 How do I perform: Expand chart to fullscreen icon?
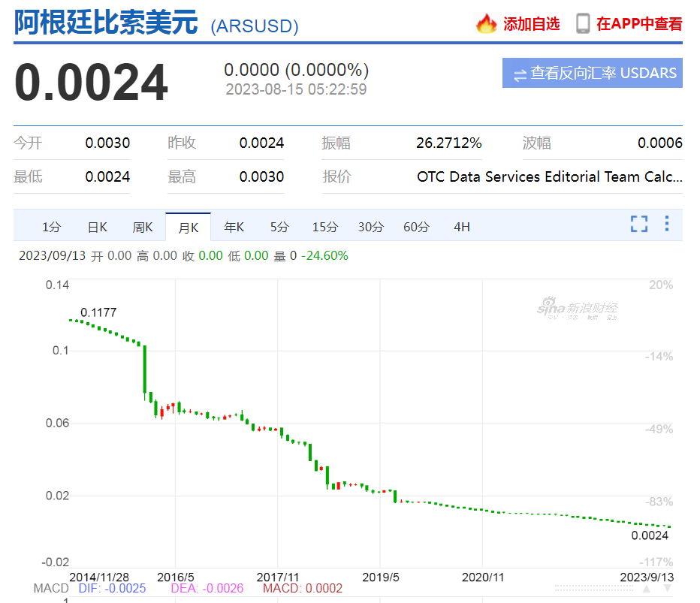tap(639, 224)
